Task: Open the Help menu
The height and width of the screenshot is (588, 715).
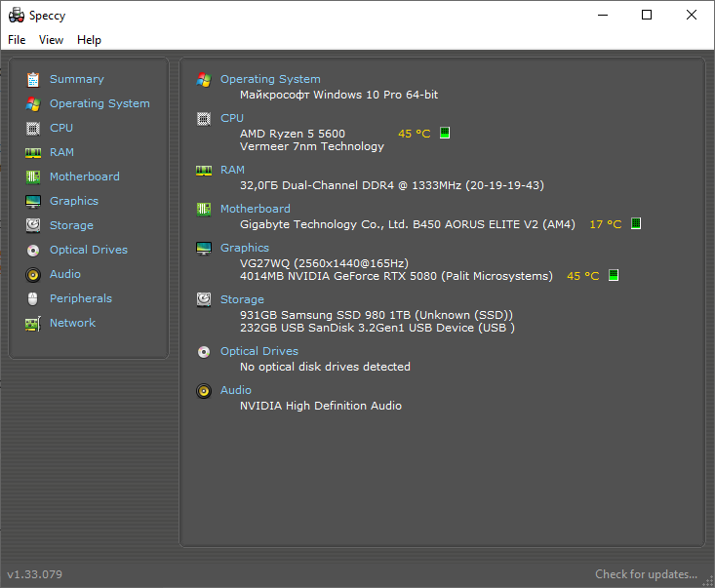Action: [x=89, y=40]
